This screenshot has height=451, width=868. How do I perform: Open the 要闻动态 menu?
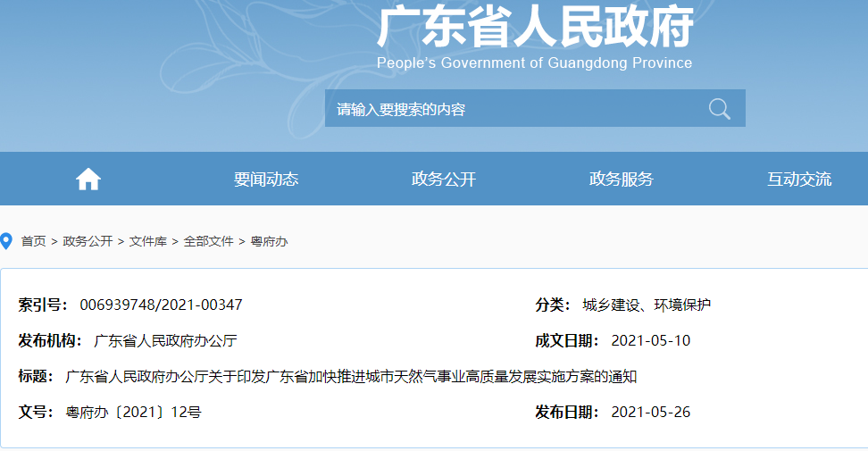point(266,179)
